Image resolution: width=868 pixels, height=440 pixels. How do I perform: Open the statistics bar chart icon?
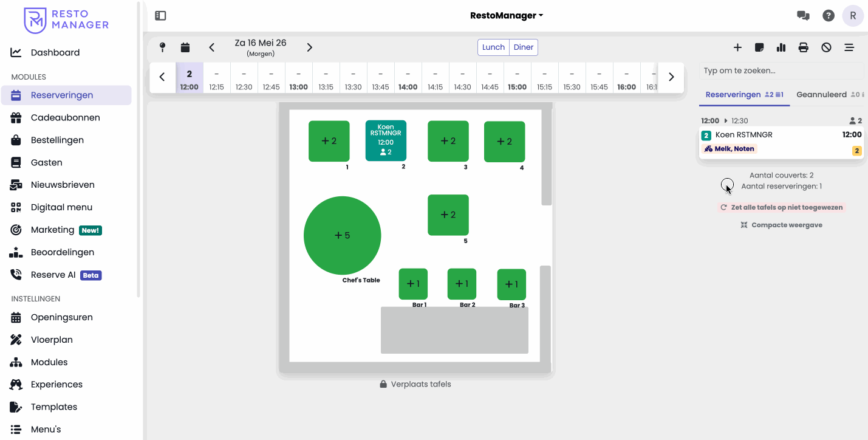point(781,47)
